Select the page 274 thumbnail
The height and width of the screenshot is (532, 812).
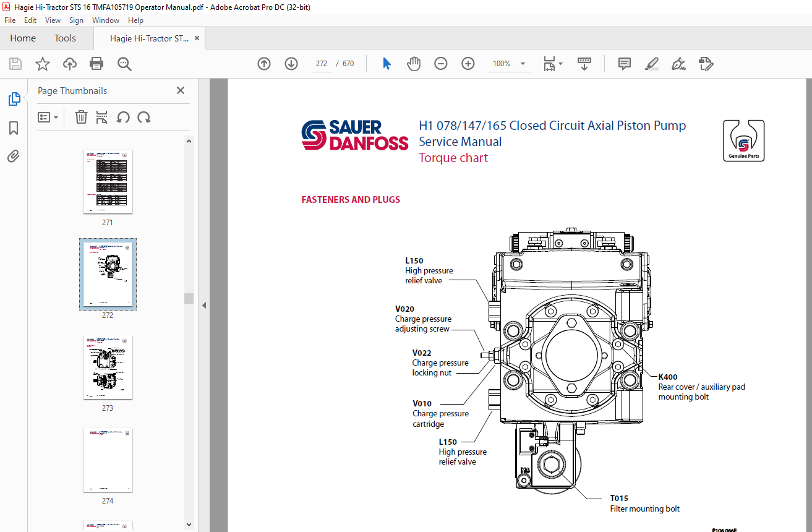tap(108, 460)
